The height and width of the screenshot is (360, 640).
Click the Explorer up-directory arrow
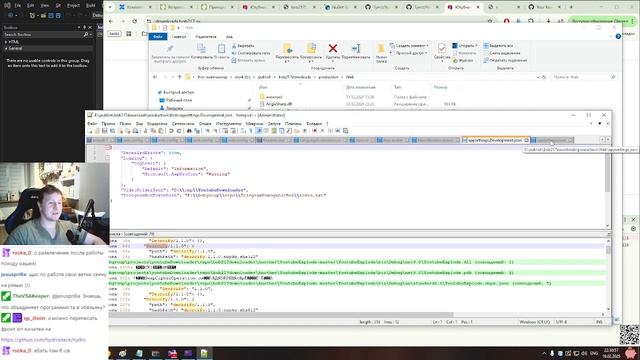click(x=179, y=77)
